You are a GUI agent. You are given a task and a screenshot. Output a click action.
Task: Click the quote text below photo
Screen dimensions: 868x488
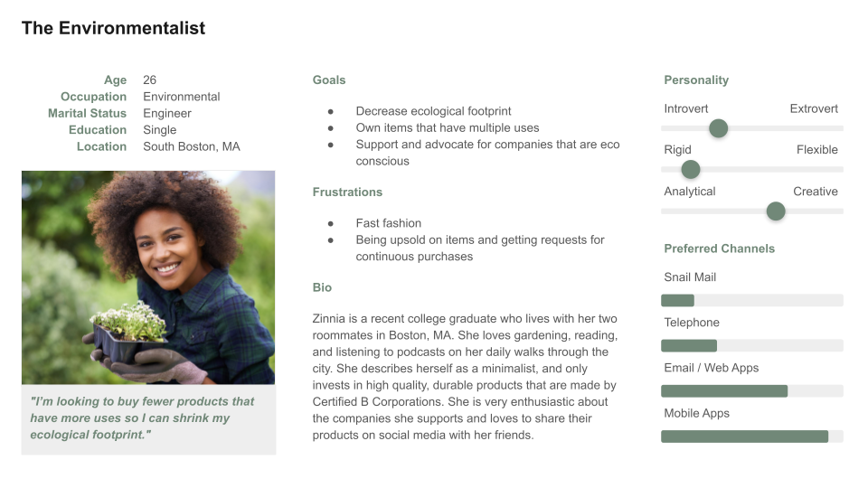pos(142,418)
